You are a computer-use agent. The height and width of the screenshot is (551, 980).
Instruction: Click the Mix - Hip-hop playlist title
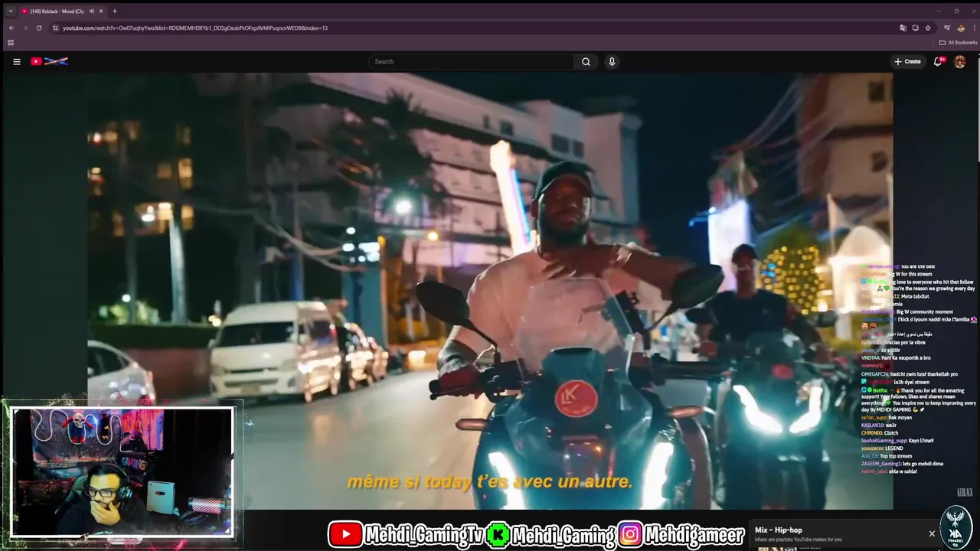pyautogui.click(x=778, y=530)
